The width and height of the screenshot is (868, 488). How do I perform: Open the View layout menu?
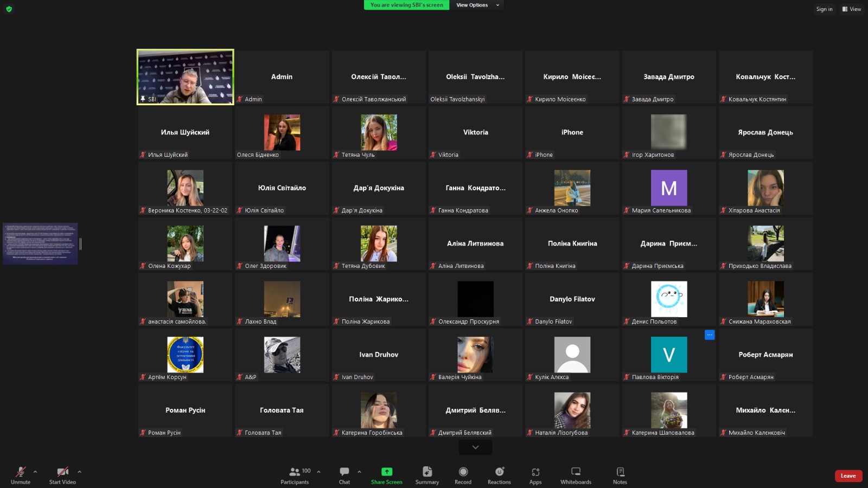pos(852,9)
